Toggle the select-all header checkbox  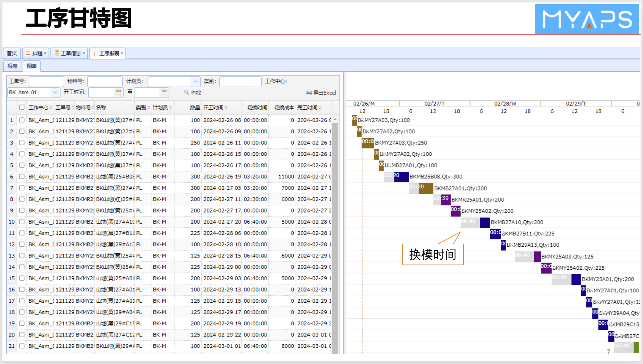pos(22,107)
